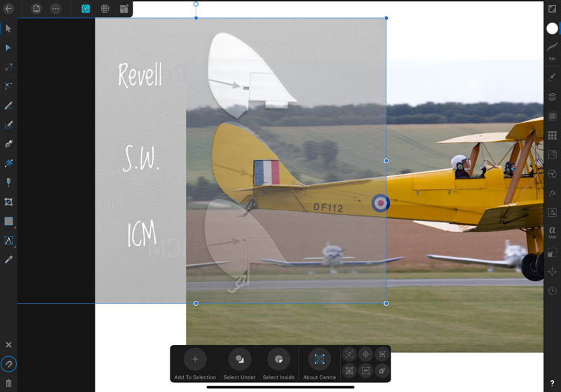Select the Vector Crop tool
561x392 pixels.
point(8,202)
